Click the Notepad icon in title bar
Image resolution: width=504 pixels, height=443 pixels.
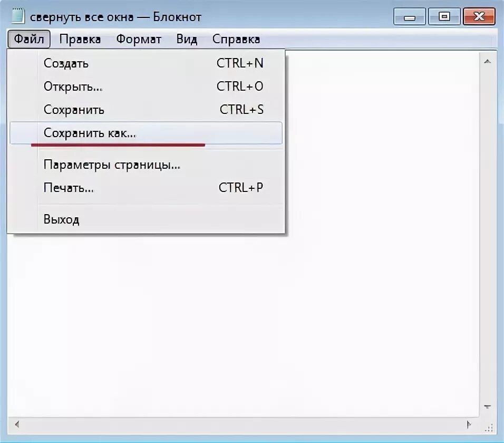[18, 16]
